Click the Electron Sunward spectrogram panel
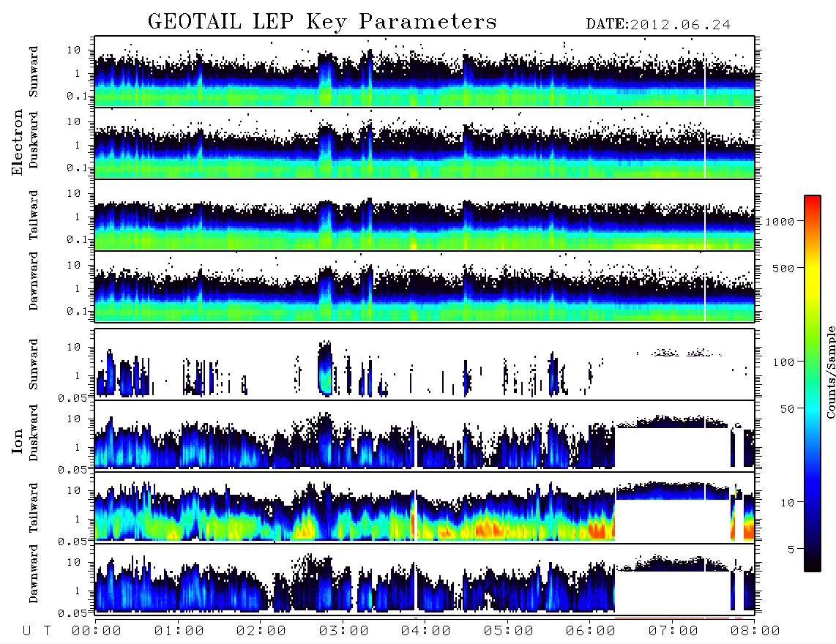Screen dimensions: 836x644 [425, 72]
